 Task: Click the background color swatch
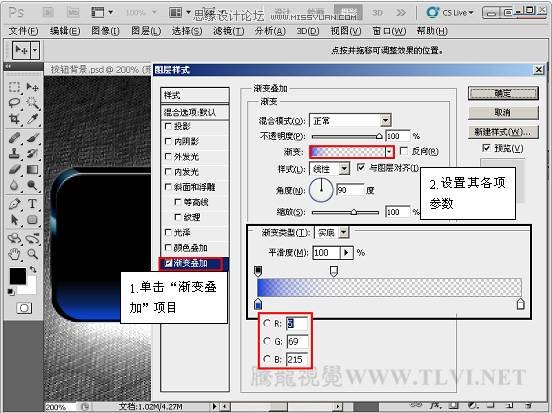click(x=31, y=289)
